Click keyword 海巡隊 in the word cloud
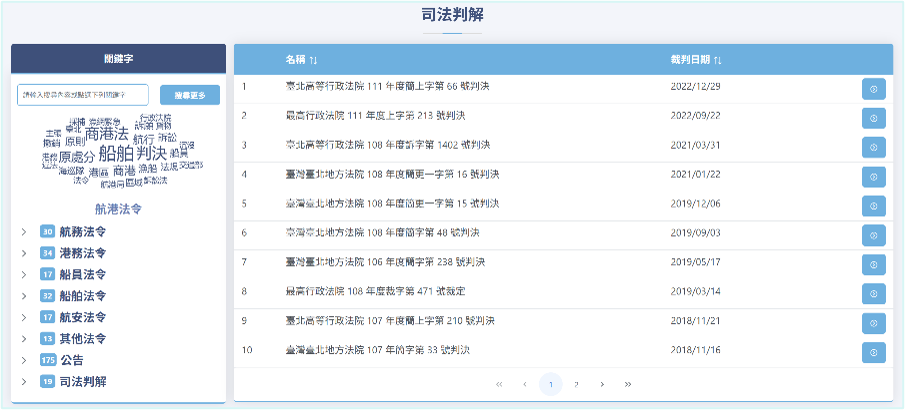Screen dimensions: 905x410 tap(72, 171)
